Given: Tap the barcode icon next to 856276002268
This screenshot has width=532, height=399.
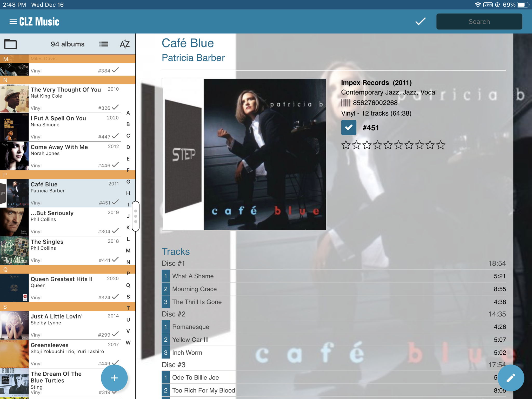Looking at the screenshot, I should [x=345, y=103].
